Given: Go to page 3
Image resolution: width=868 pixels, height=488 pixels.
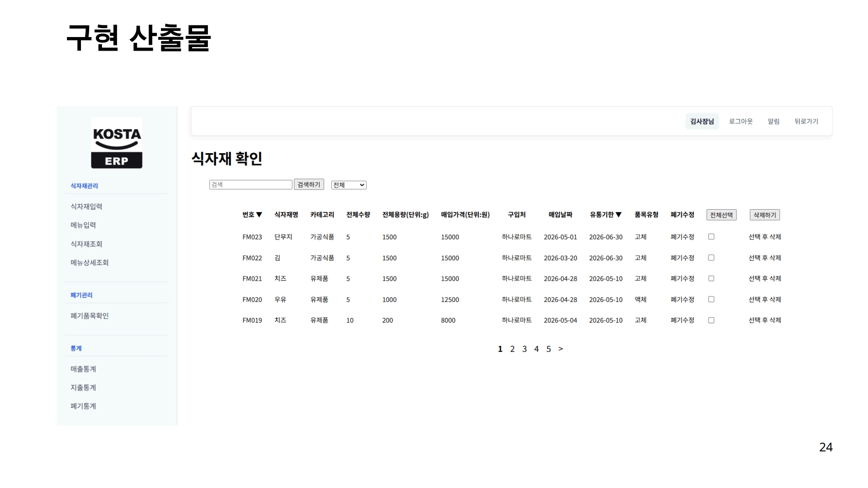Looking at the screenshot, I should coord(524,349).
